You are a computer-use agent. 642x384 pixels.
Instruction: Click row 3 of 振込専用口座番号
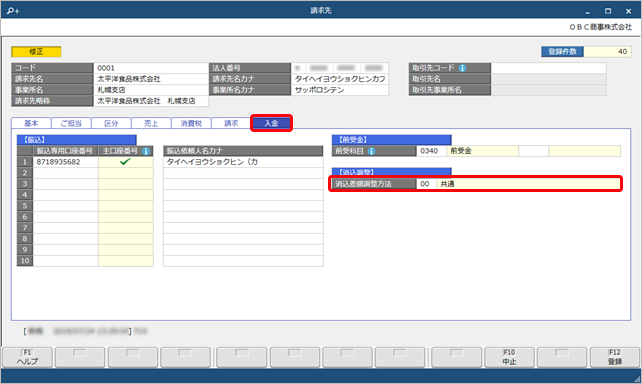66,184
